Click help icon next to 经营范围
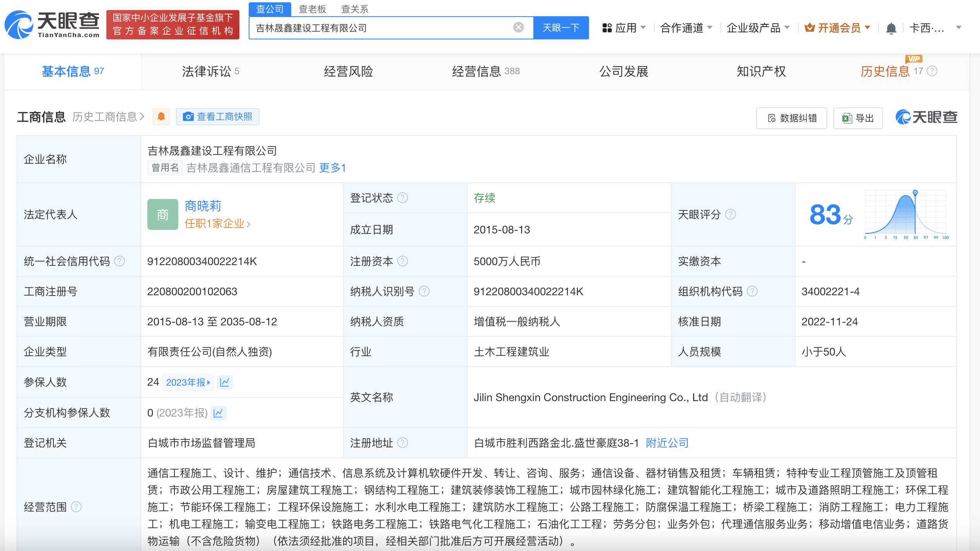Viewport: 980px width, 551px height. [x=77, y=507]
